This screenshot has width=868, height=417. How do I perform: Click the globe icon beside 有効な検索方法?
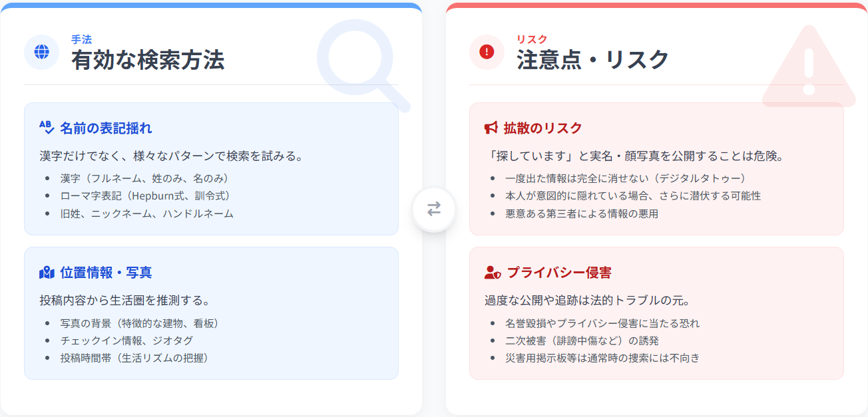coord(42,52)
